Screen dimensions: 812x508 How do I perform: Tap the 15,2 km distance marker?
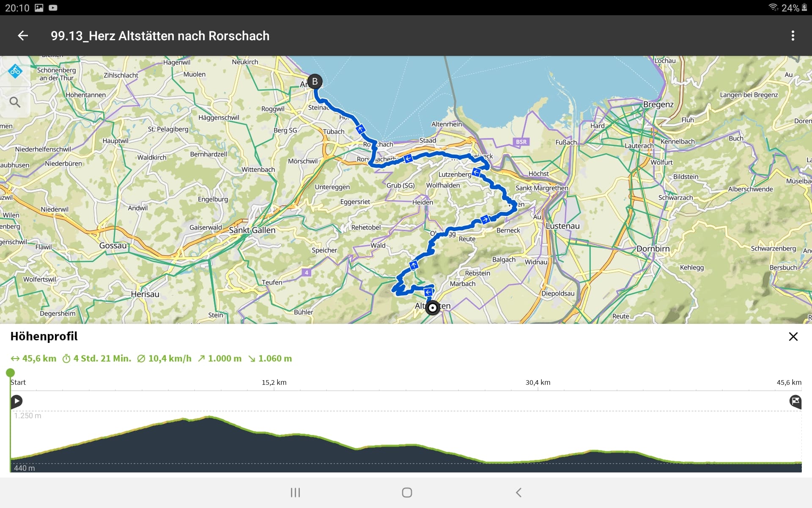tap(274, 382)
